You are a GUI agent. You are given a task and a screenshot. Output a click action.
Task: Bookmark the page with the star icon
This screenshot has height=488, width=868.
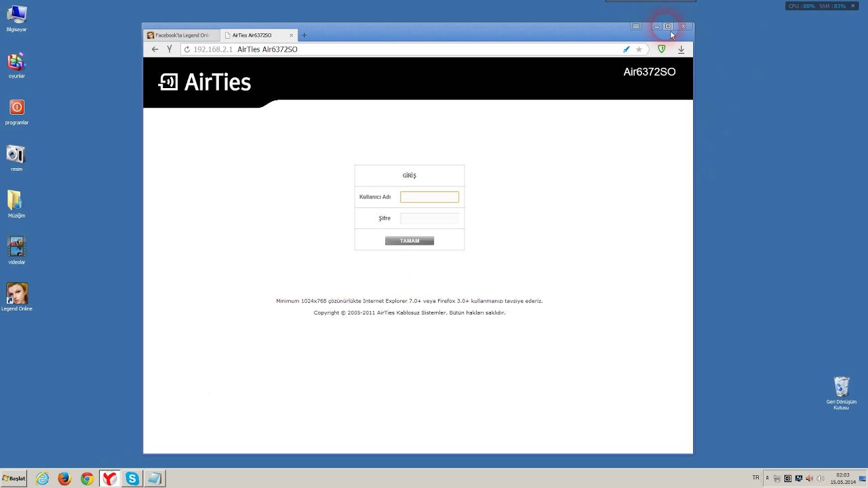[639, 49]
